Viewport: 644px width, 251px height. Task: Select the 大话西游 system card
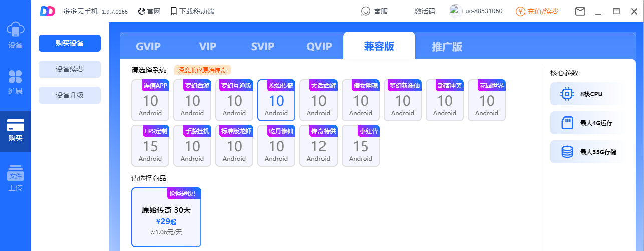[318, 100]
